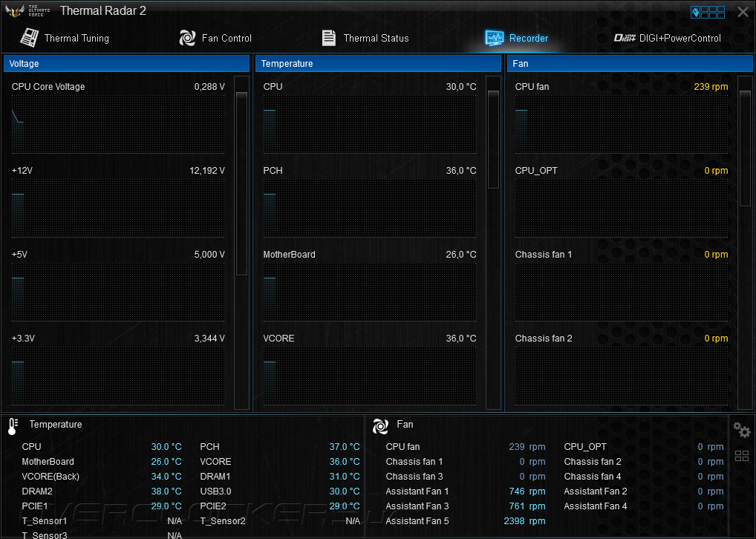Click the thermometer icon in Temperature summary
Image resolution: width=756 pixels, height=539 pixels.
tap(13, 426)
